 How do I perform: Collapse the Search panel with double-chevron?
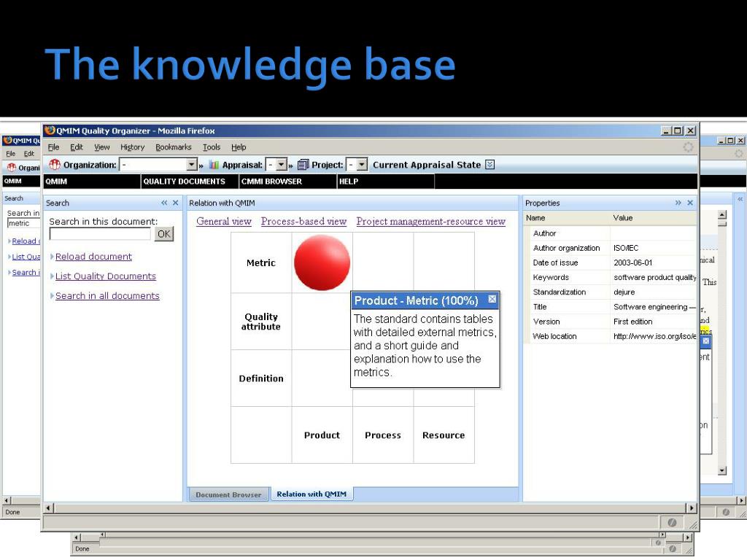pos(164,203)
